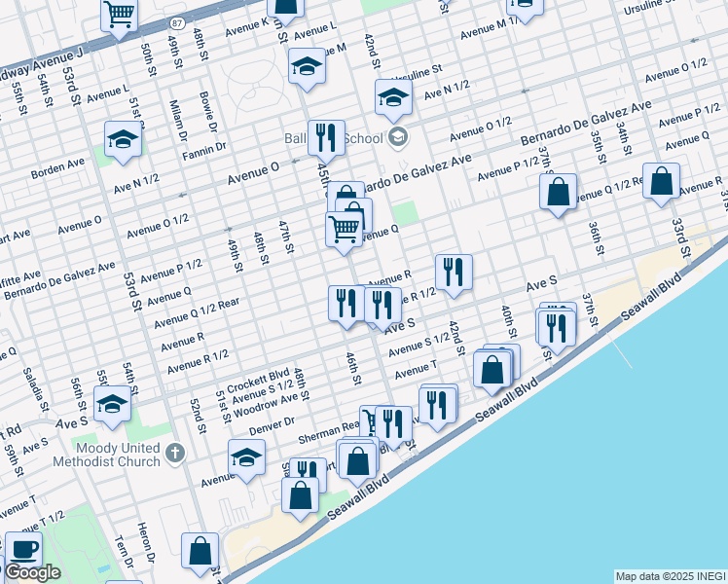Click the Heron Dr street label
The height and width of the screenshot is (584, 728).
[146, 543]
